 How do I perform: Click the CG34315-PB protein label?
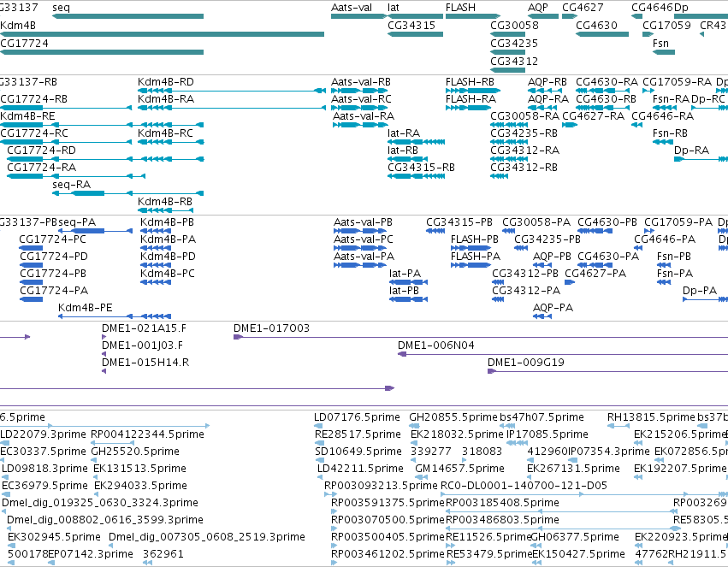pos(459,222)
